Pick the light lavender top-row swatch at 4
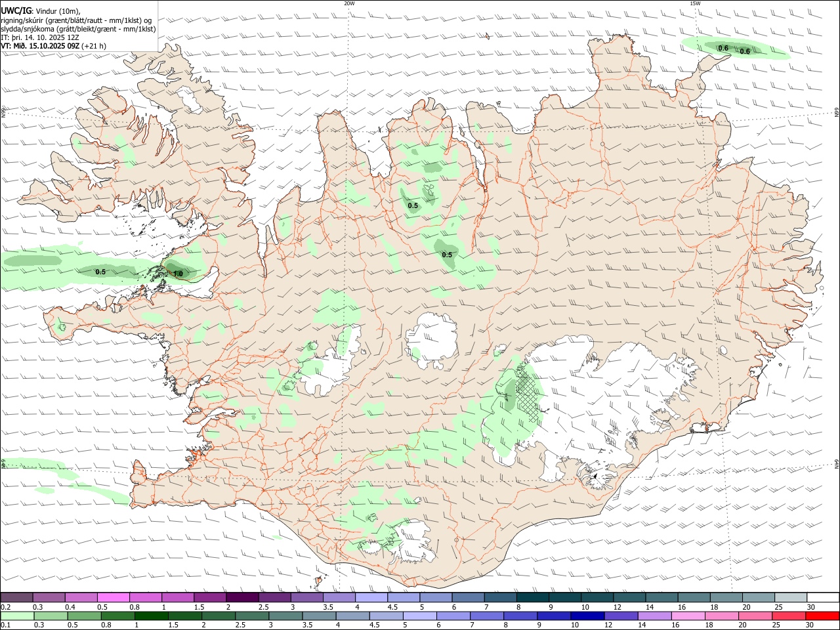This screenshot has height=630, width=840. [x=371, y=597]
